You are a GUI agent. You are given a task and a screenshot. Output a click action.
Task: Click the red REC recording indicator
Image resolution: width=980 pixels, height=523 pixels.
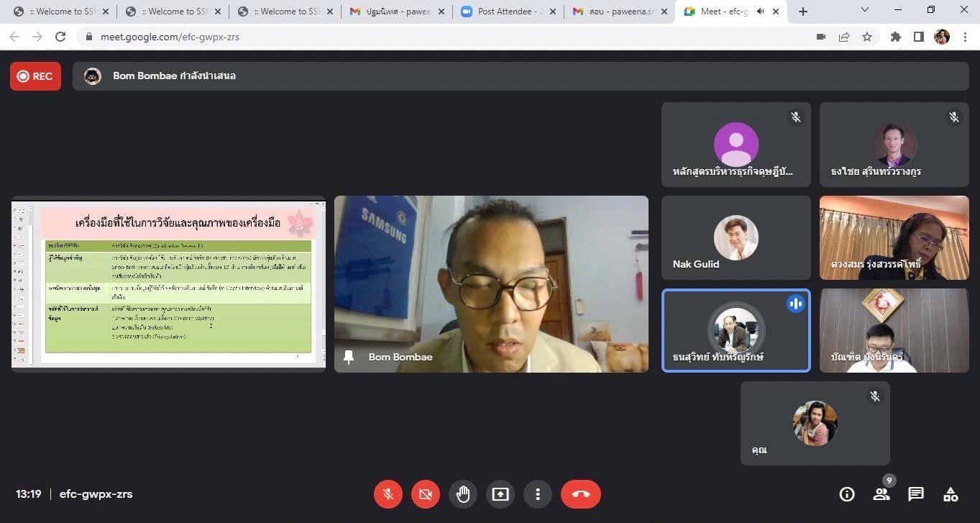point(35,76)
